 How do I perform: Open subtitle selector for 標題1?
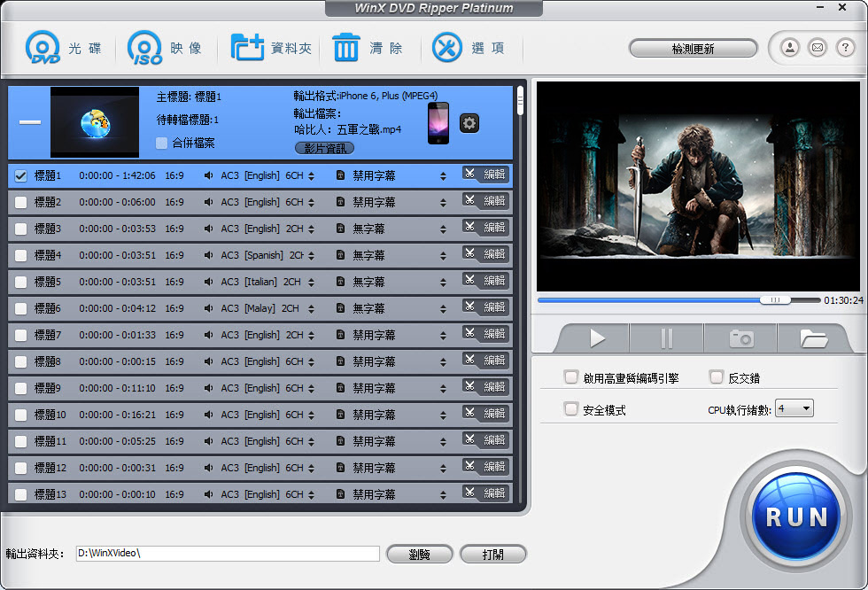(443, 176)
